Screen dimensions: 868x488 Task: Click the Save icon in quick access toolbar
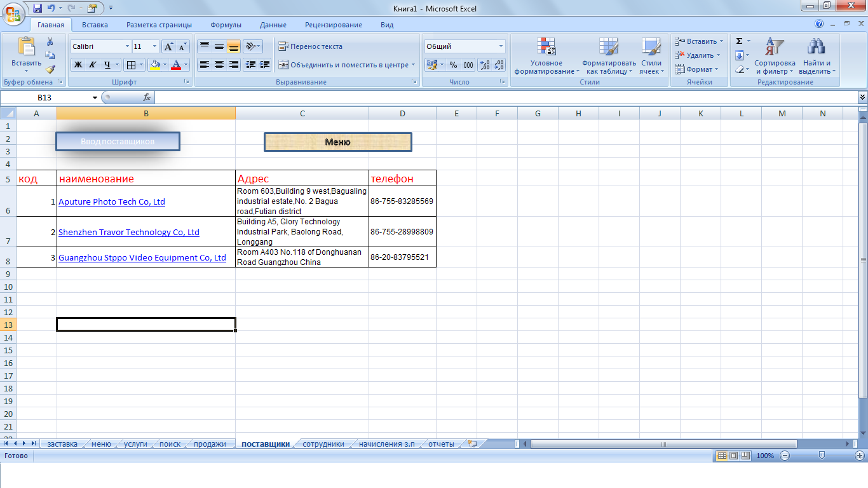pos(37,8)
